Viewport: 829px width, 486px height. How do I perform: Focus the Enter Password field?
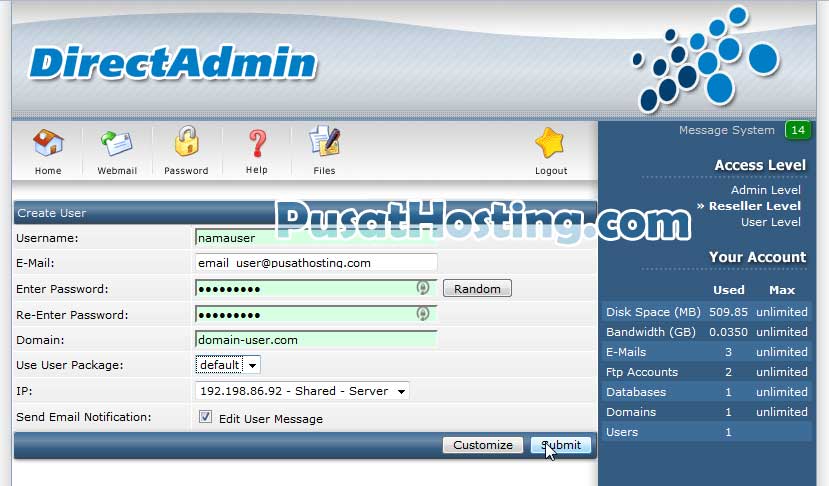tap(316, 289)
